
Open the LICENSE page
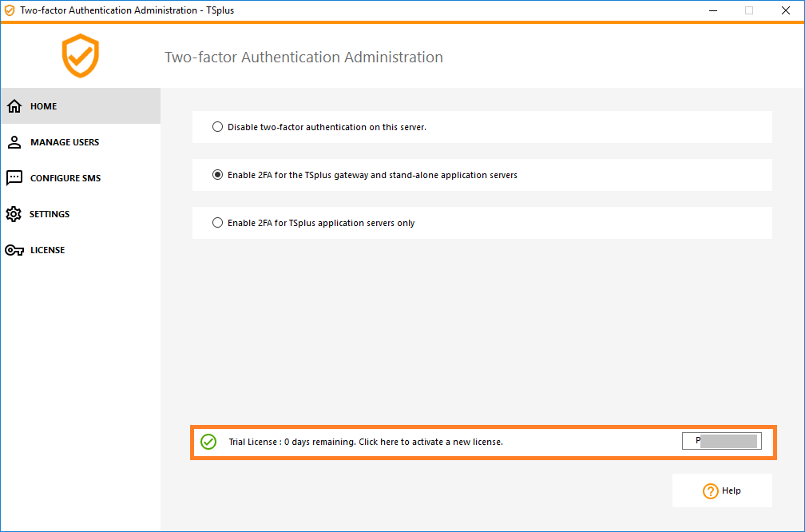click(x=46, y=249)
